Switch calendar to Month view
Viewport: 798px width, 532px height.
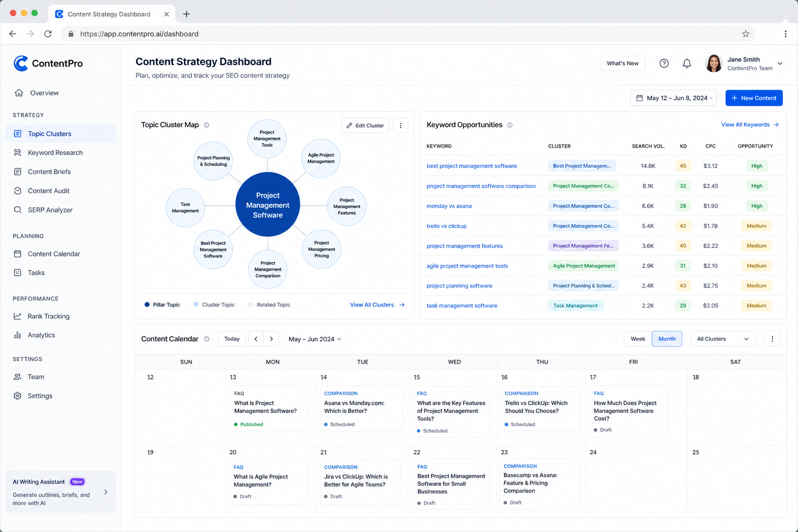click(x=667, y=339)
